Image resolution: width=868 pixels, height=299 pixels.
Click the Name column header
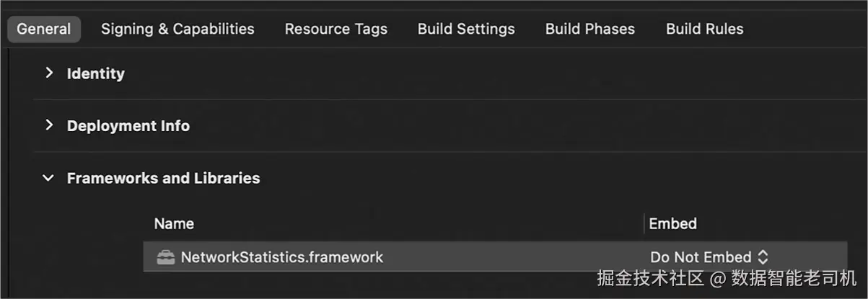coord(174,223)
